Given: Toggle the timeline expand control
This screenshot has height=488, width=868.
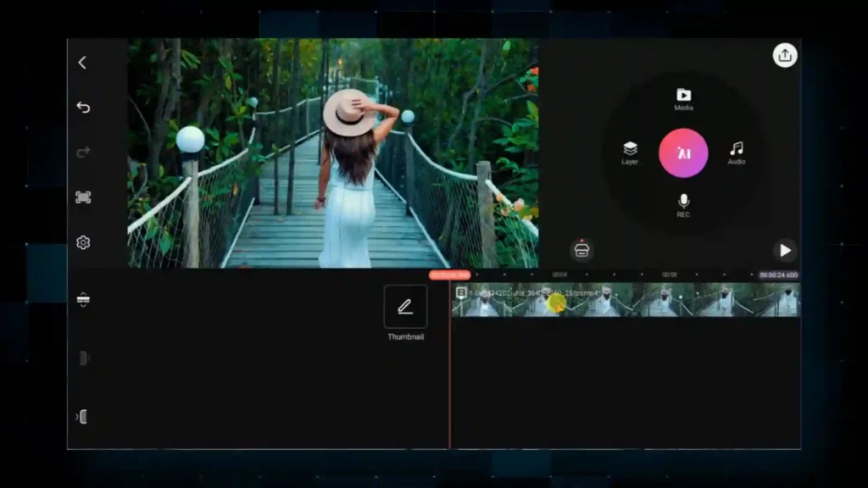Looking at the screenshot, I should click(82, 301).
